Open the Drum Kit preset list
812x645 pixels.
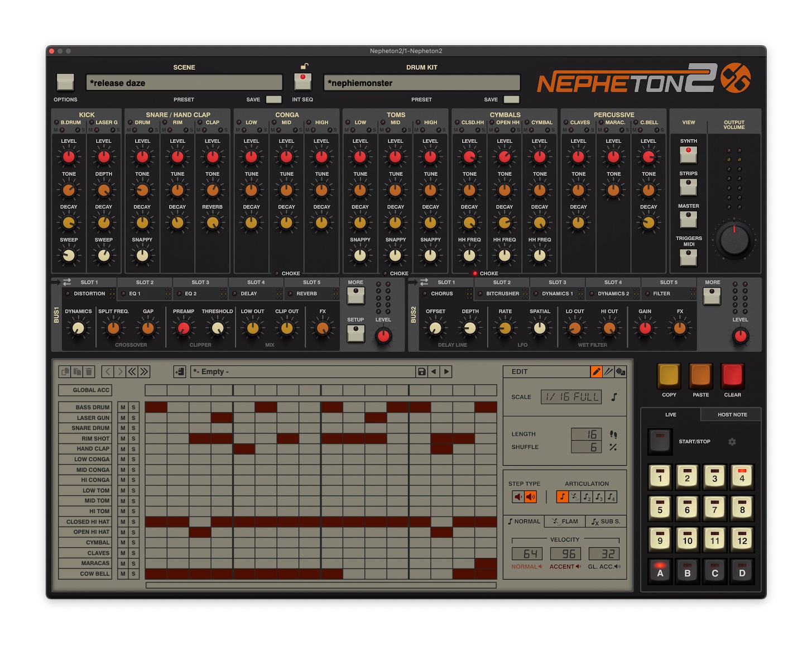pos(421,83)
